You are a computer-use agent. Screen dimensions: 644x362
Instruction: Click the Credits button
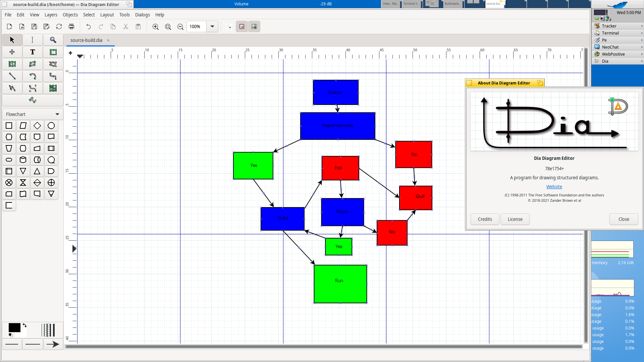[x=485, y=219]
